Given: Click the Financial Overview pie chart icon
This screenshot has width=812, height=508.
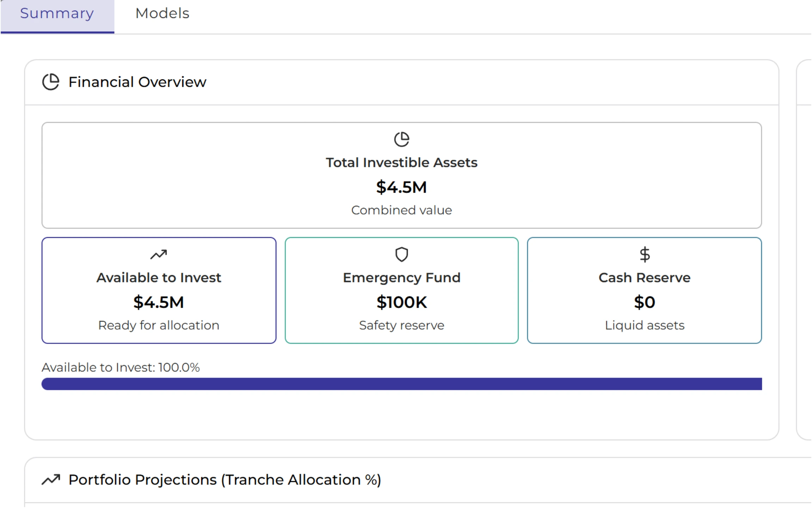Looking at the screenshot, I should tap(51, 82).
